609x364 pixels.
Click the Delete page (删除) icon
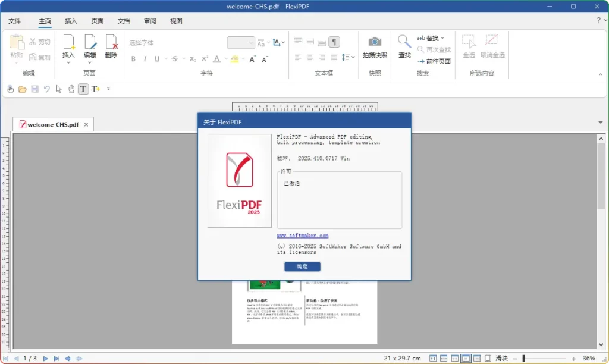[111, 42]
